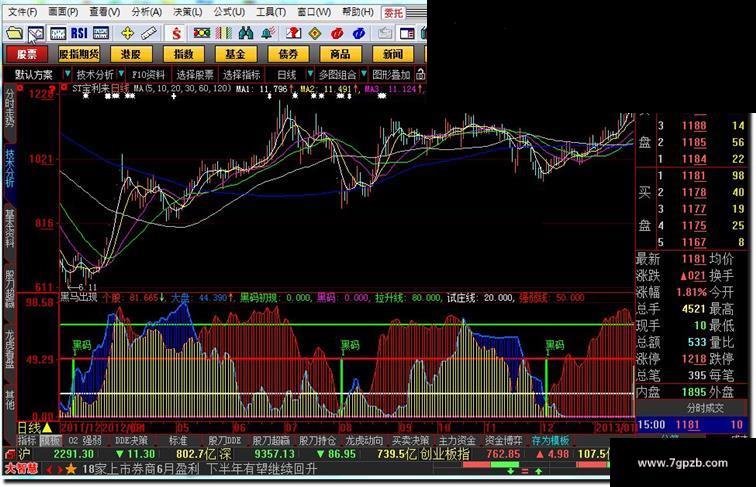The width and height of the screenshot is (756, 487).
Task: Select the 分时走势 left sidebar tab
Action: click(10, 108)
